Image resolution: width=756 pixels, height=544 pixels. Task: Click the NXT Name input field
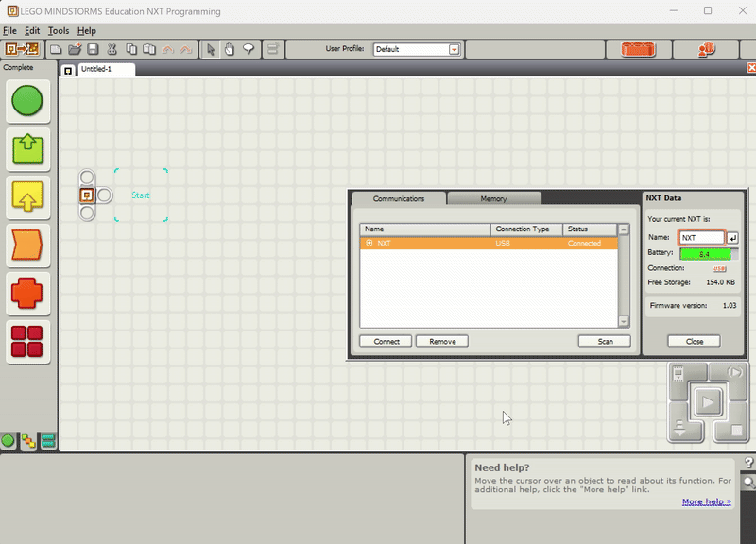coord(701,238)
